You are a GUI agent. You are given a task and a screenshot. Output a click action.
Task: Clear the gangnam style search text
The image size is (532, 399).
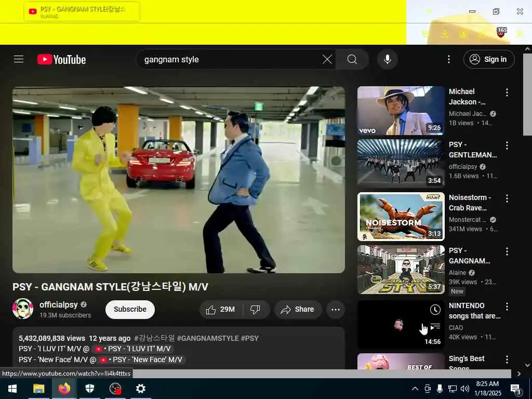[327, 59]
